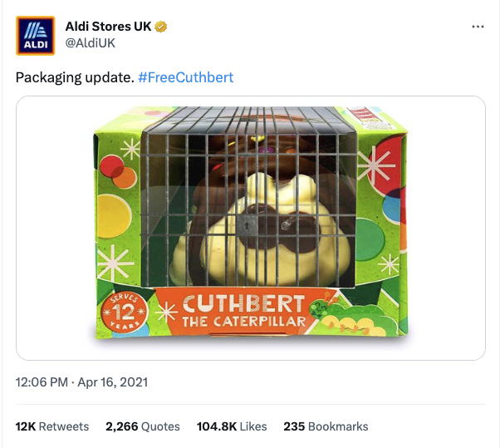View the 104.8K Likes list
This screenshot has height=448, width=500.
(x=232, y=426)
